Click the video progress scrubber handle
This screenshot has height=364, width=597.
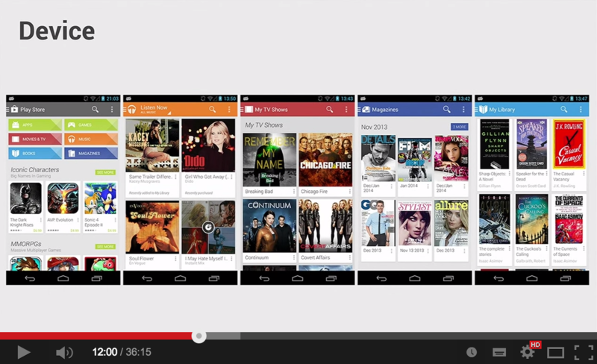(x=199, y=336)
